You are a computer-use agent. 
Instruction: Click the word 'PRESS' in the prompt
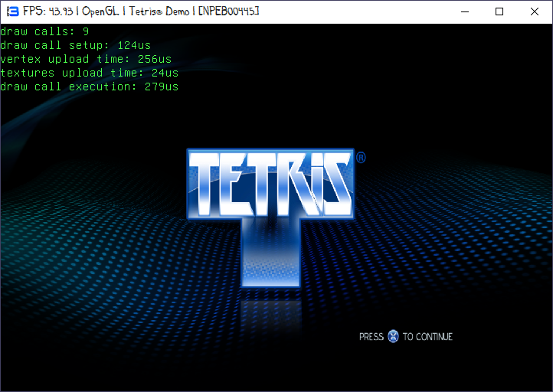(x=371, y=337)
